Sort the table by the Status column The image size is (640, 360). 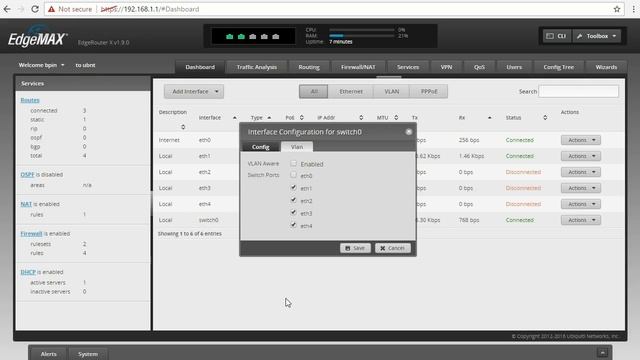click(x=545, y=118)
